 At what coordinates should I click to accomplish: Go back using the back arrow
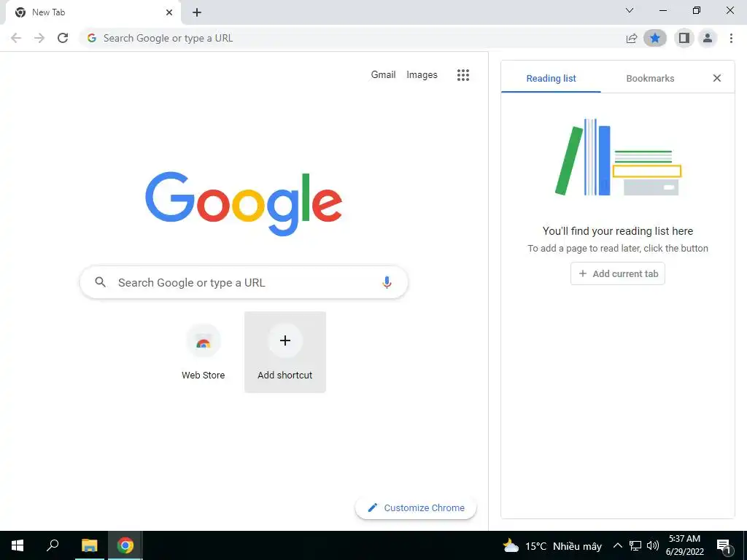pos(16,38)
